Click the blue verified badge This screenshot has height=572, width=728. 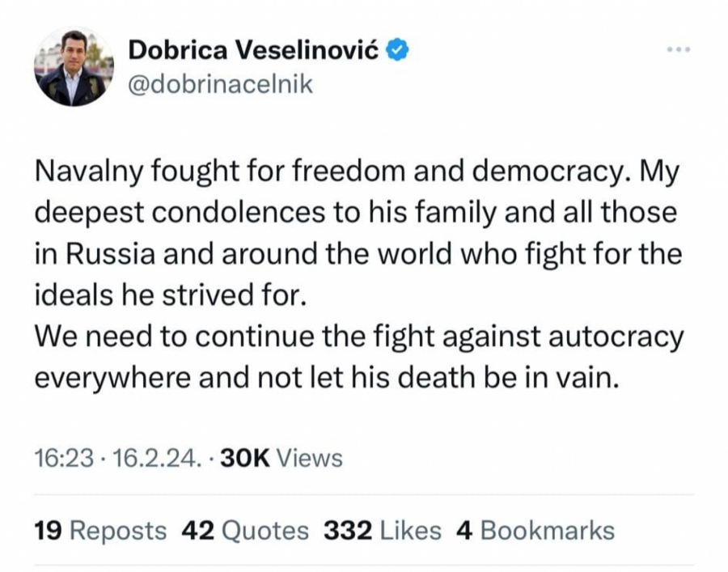pos(397,49)
